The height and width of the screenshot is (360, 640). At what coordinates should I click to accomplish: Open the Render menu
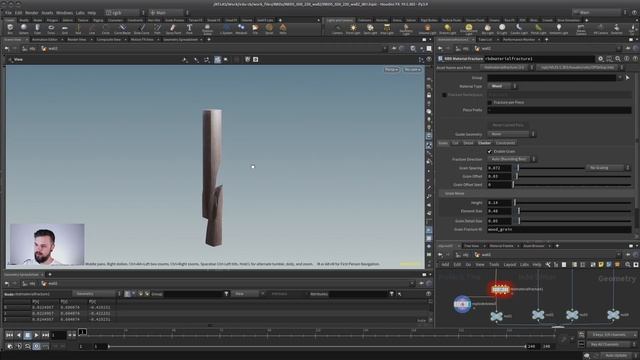pyautogui.click(x=31, y=13)
